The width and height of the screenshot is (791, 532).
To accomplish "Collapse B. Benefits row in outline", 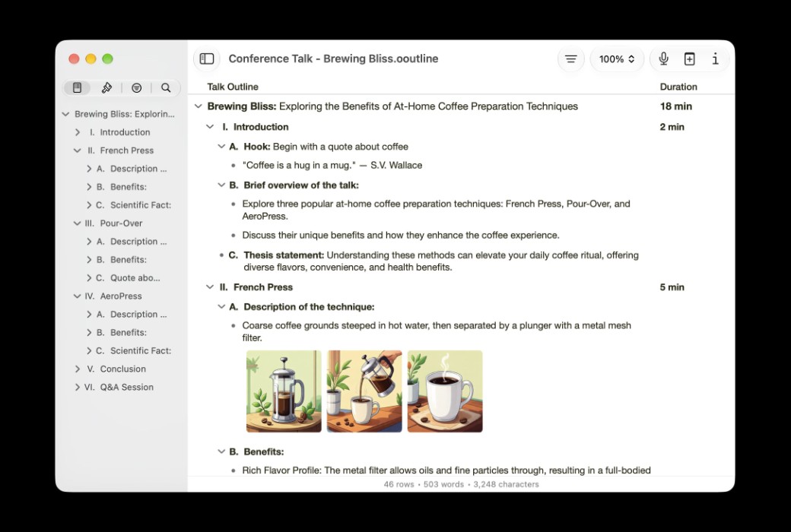I will point(221,451).
